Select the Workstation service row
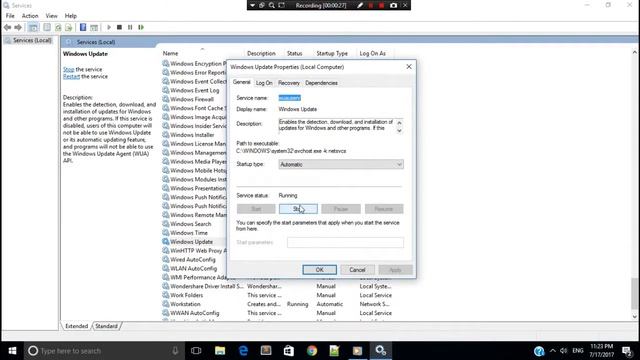 (x=278, y=304)
